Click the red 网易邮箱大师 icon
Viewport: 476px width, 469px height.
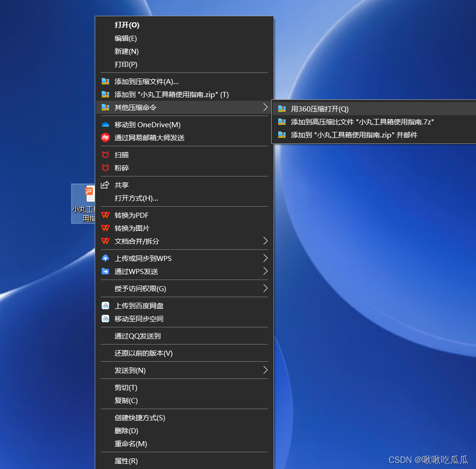pyautogui.click(x=105, y=137)
